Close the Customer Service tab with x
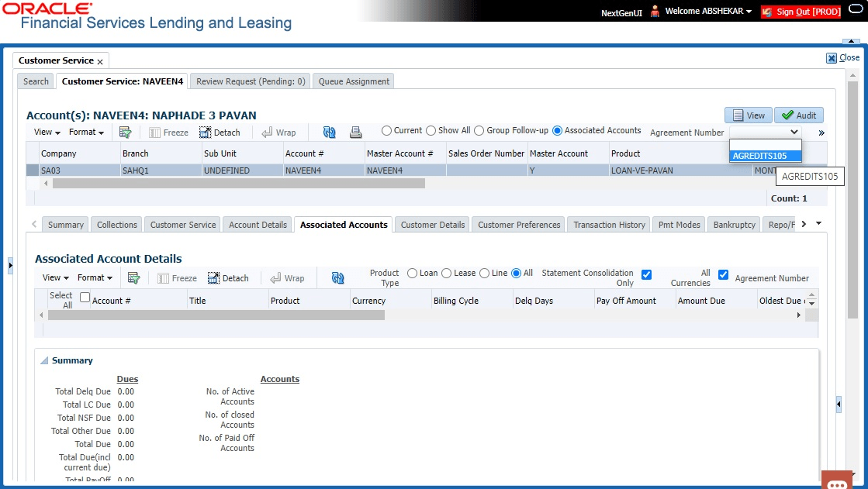Screen dimensions: 868x489 (x=100, y=61)
